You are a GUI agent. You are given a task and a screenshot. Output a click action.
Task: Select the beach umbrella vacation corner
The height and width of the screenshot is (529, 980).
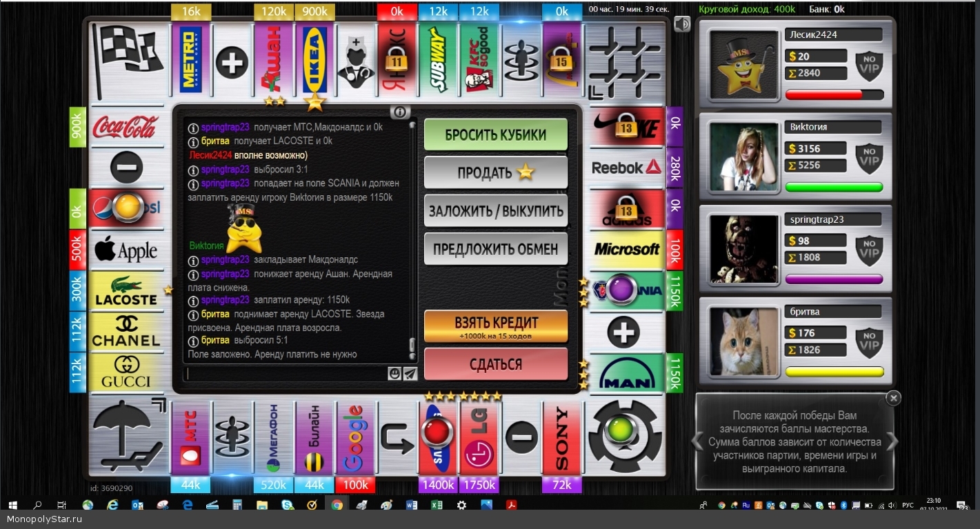[128, 437]
